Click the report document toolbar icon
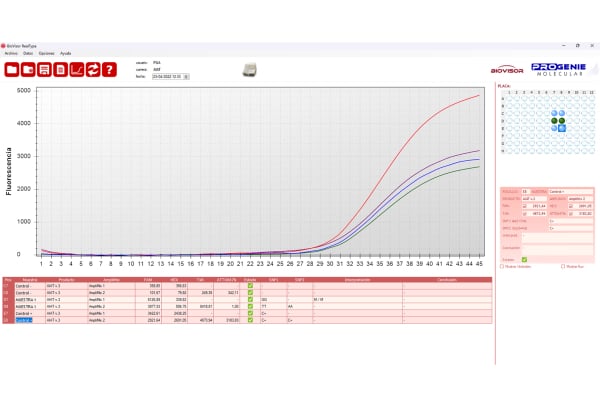Viewport: 600px width, 407px height. coord(61,70)
